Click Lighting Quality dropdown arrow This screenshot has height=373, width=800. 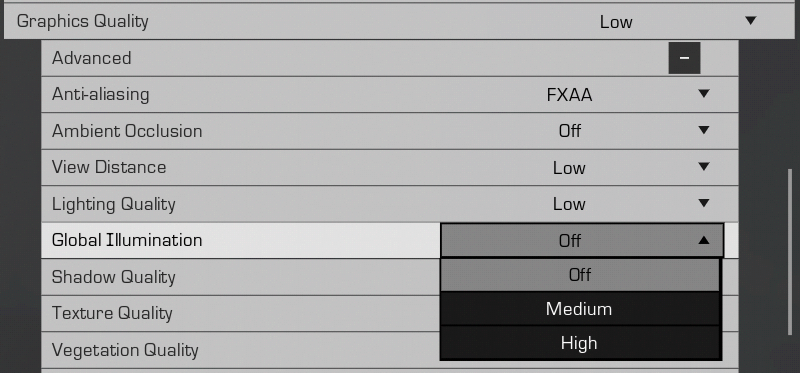pyautogui.click(x=704, y=204)
